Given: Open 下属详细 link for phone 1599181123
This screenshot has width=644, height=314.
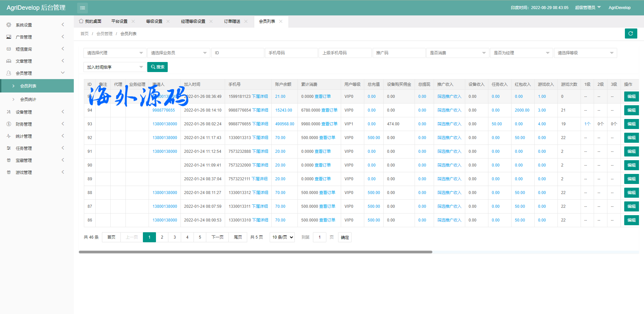Looking at the screenshot, I should point(260,97).
